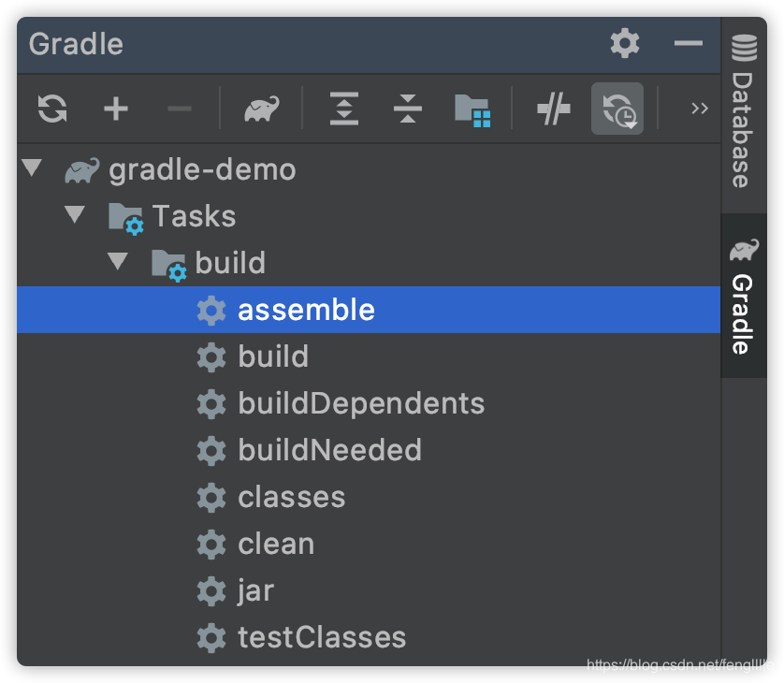This screenshot has height=683, width=784.
Task: Open Gradle panel settings gear
Action: tap(625, 43)
